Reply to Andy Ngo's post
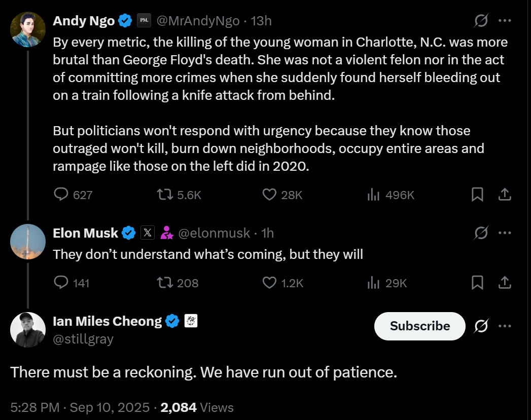 pyautogui.click(x=61, y=195)
